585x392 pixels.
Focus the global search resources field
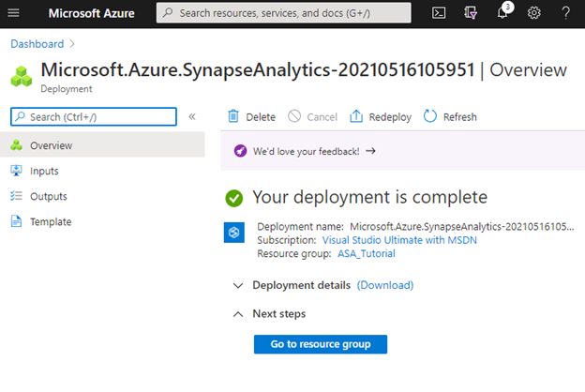283,13
